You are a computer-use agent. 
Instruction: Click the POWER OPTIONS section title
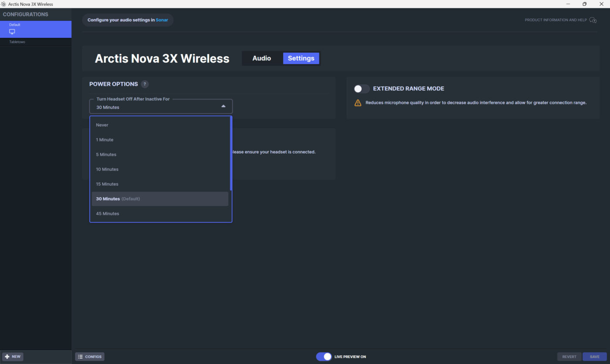coord(113,84)
